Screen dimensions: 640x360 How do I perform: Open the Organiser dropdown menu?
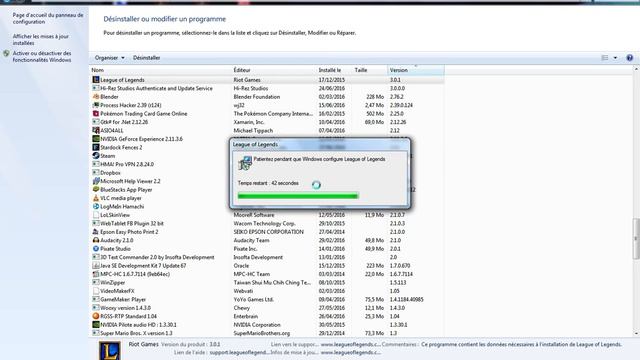(x=109, y=58)
